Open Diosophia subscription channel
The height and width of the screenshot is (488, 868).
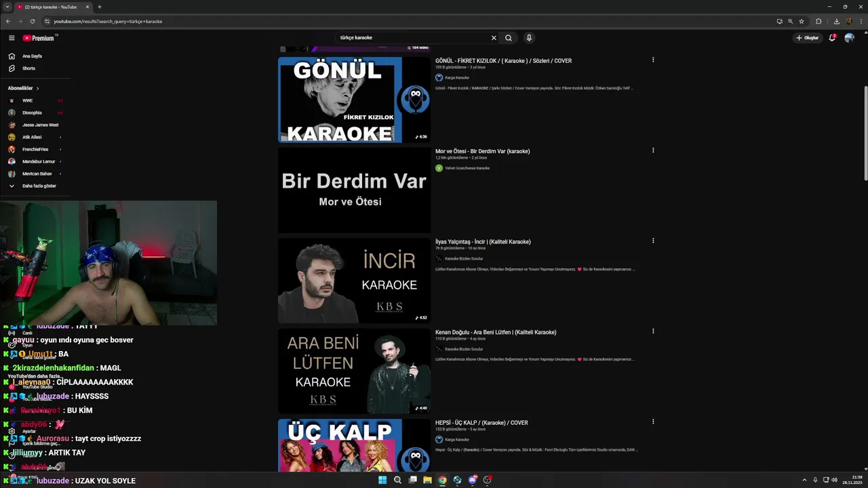[x=32, y=113]
